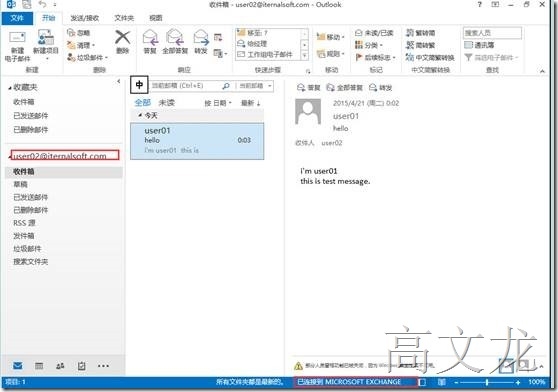
Task: Click Reply (答复) in the reading pane
Action: 309,88
